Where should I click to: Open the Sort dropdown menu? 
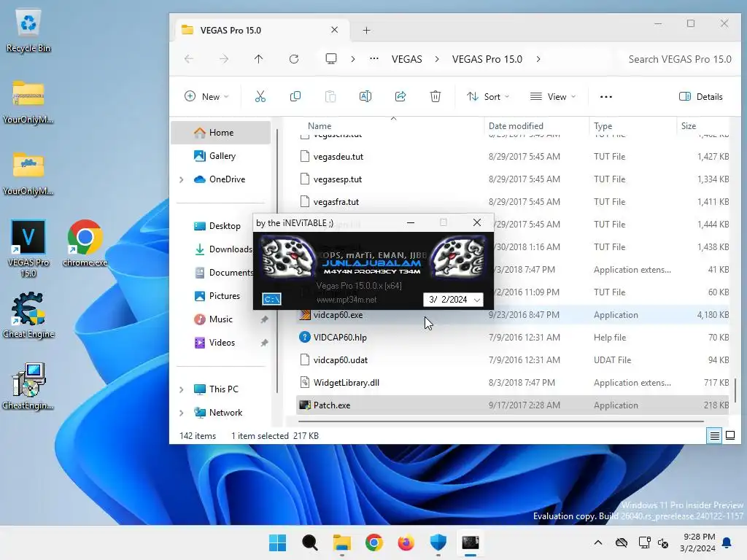coord(488,97)
